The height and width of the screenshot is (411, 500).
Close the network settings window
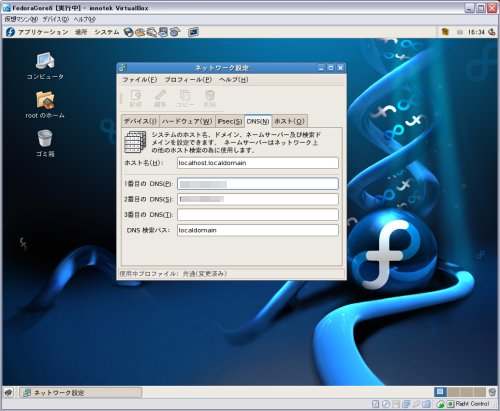(x=340, y=68)
